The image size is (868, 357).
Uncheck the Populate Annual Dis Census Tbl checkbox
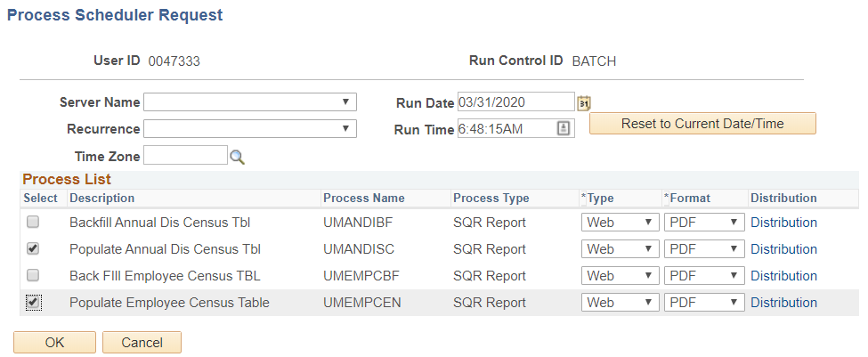pos(33,248)
